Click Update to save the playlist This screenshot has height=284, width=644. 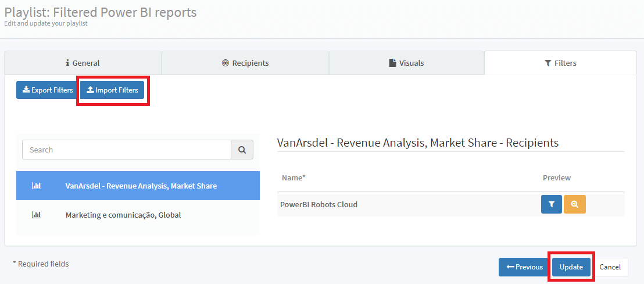click(x=571, y=267)
